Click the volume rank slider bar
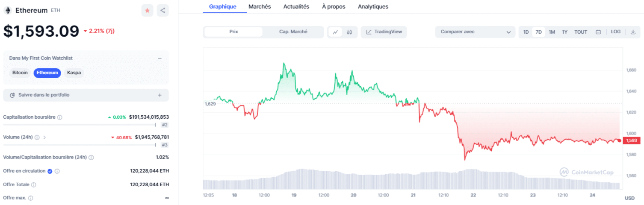644x205 pixels. [80, 145]
